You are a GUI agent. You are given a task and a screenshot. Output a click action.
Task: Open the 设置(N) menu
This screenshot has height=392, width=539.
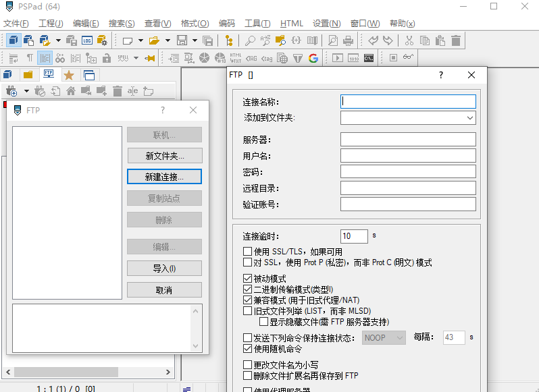click(326, 24)
